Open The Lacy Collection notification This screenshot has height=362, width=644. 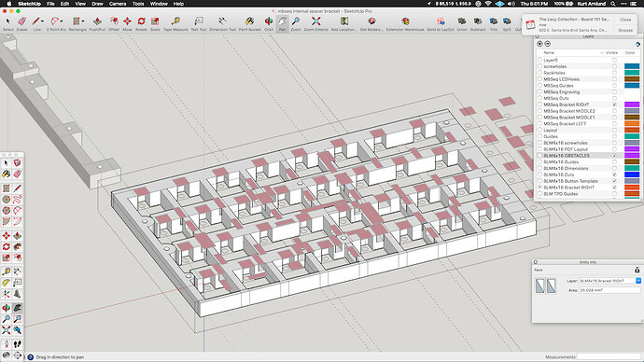[x=569, y=24]
